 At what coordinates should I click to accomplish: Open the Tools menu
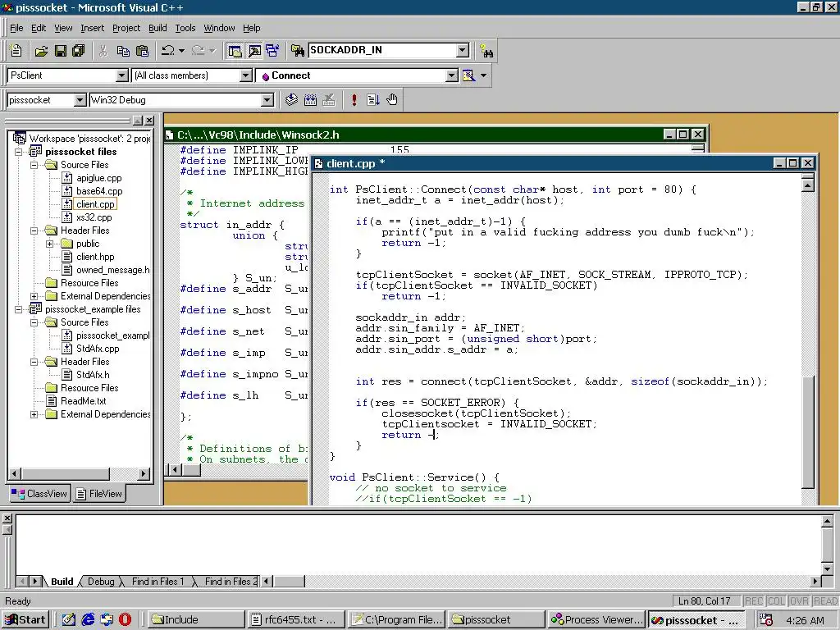tap(185, 28)
